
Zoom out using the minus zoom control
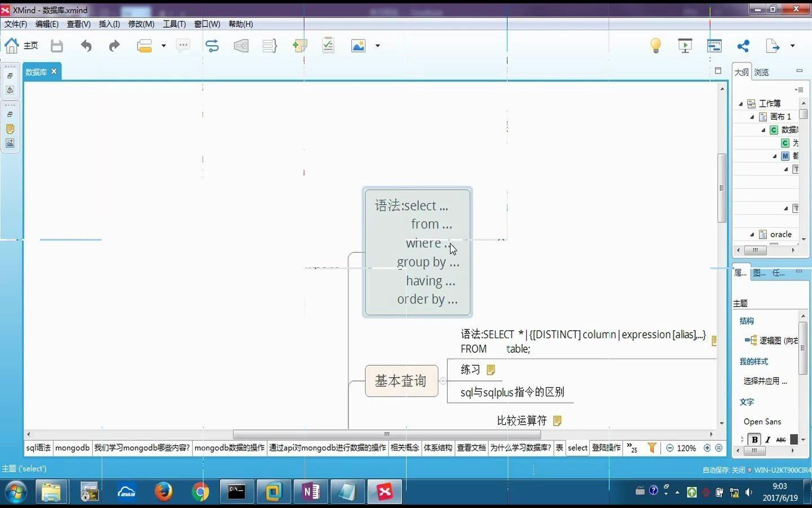tap(669, 448)
